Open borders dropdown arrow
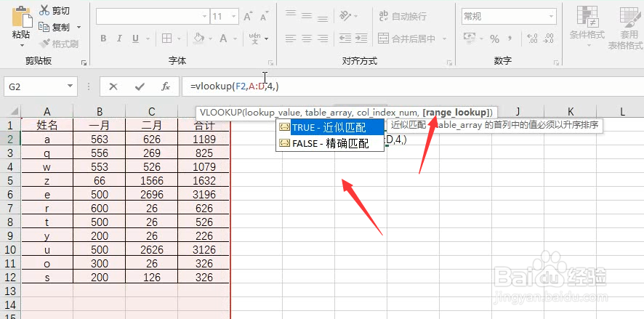 pos(179,39)
